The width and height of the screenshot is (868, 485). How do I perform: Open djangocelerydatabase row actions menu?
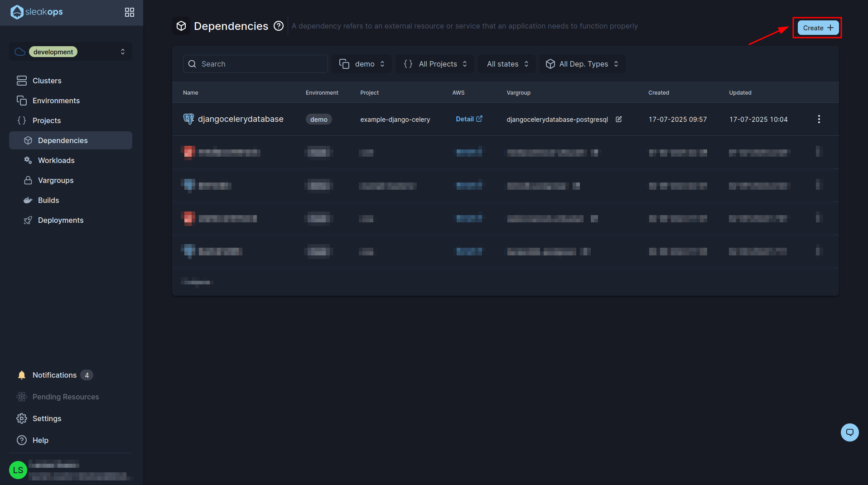click(x=819, y=119)
